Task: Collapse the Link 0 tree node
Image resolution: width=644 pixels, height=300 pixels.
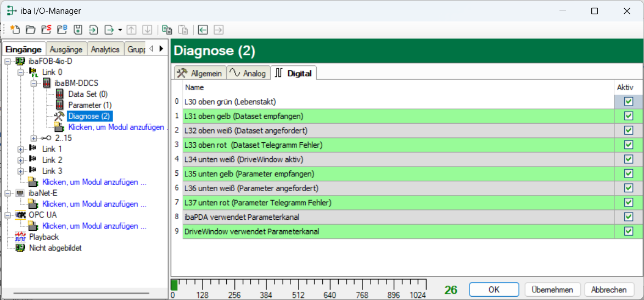Action: pos(20,73)
